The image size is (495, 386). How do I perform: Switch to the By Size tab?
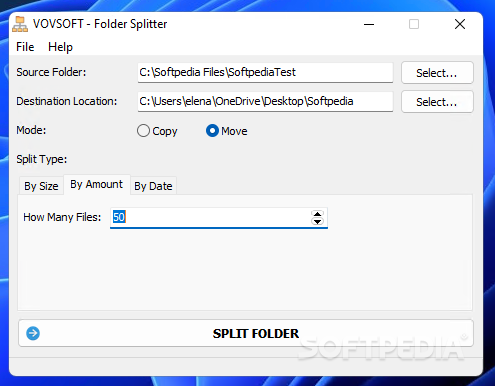[41, 186]
